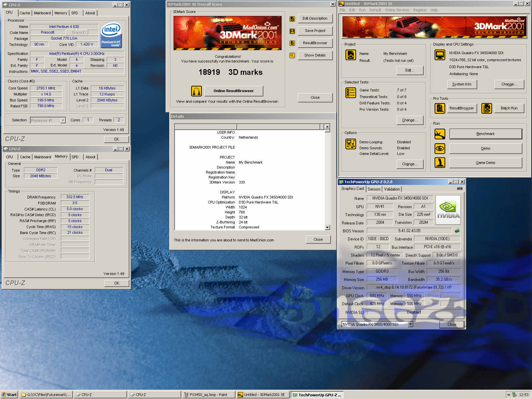The height and width of the screenshot is (399, 532).
Task: Click the Game Demo icon
Action: point(440,163)
